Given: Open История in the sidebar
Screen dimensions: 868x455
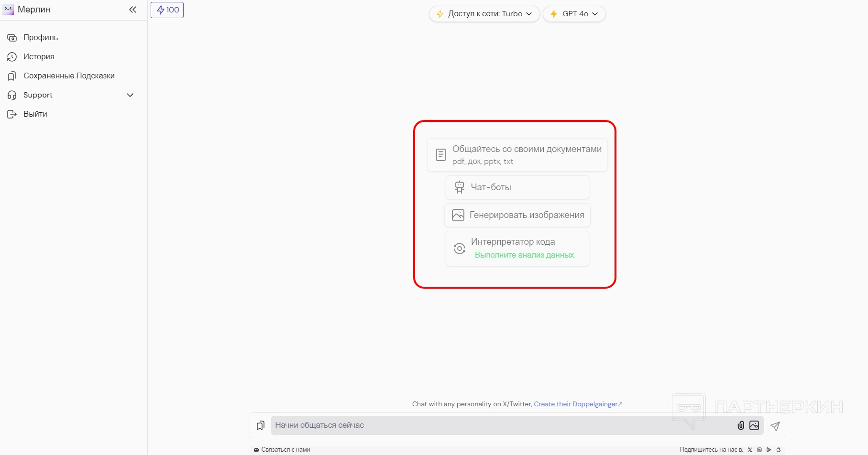Looking at the screenshot, I should pyautogui.click(x=39, y=57).
